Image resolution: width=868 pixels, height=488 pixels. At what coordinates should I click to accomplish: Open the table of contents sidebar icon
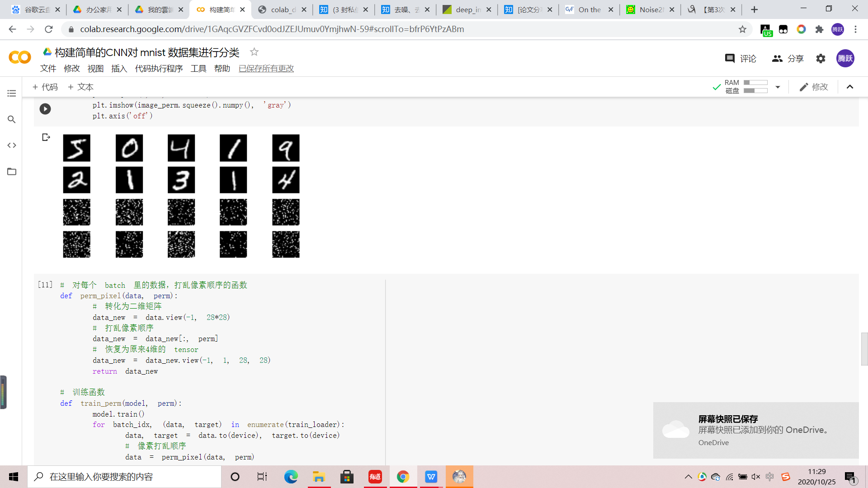[x=12, y=93]
